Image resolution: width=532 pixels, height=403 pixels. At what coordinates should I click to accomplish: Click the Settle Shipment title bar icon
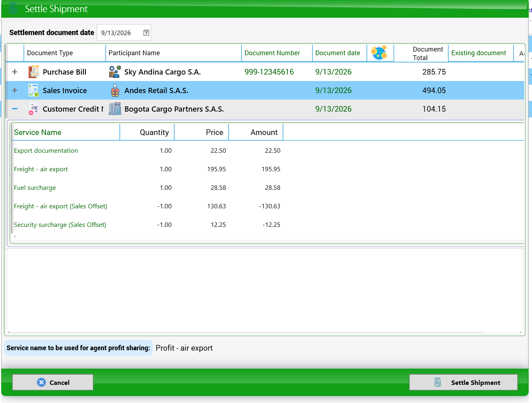coord(13,8)
